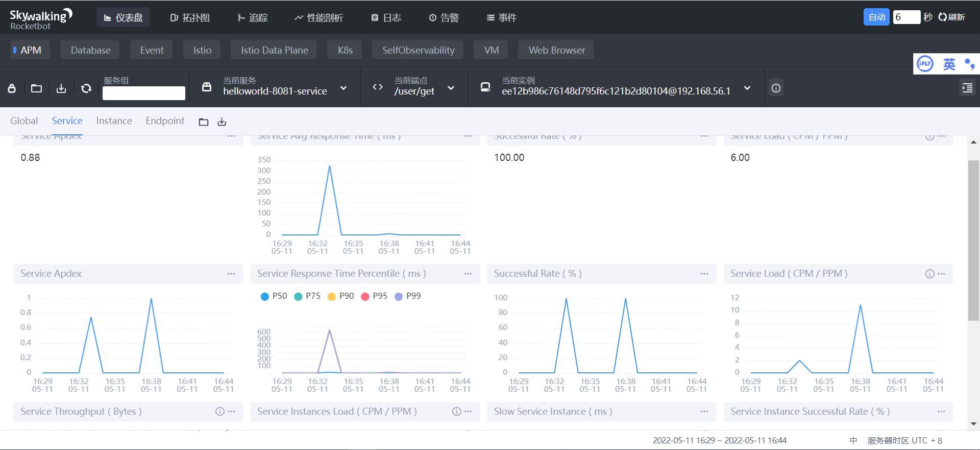Open more options on Service Response Time Percentile
This screenshot has height=450, width=980.
[468, 274]
